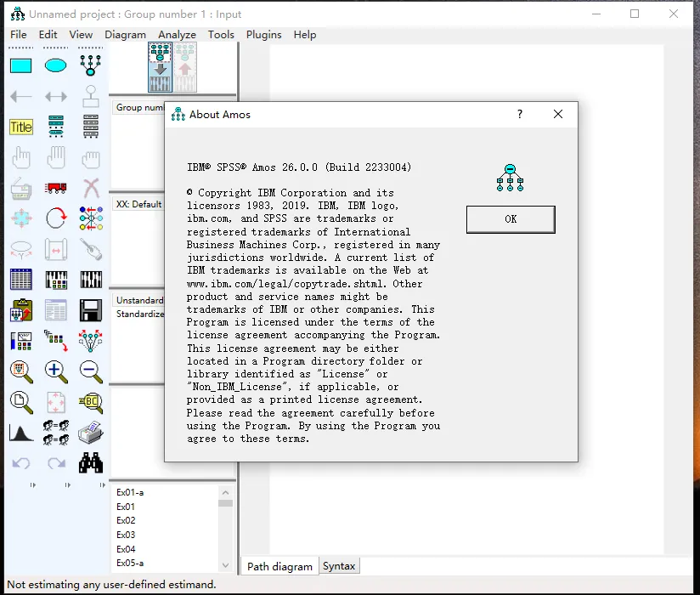The image size is (700, 595).
Task: Select the reposition path diagram scroll tool
Action: pos(56,249)
